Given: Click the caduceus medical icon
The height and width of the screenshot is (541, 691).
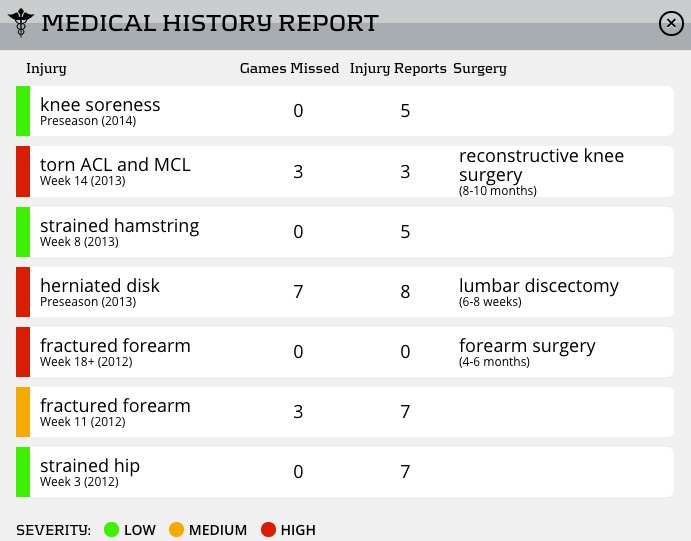Looking at the screenshot, I should tap(20, 22).
